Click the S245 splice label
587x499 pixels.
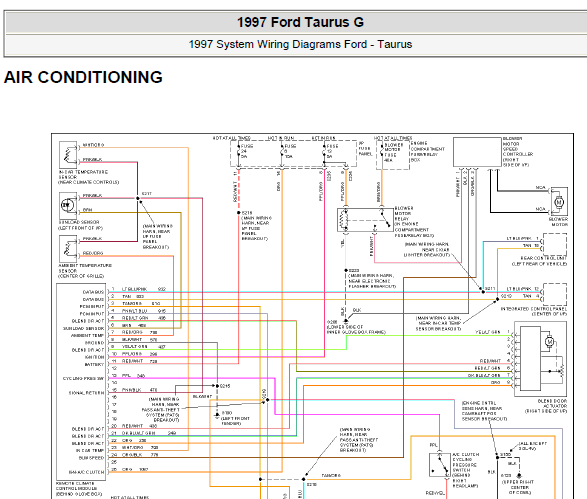(x=225, y=386)
